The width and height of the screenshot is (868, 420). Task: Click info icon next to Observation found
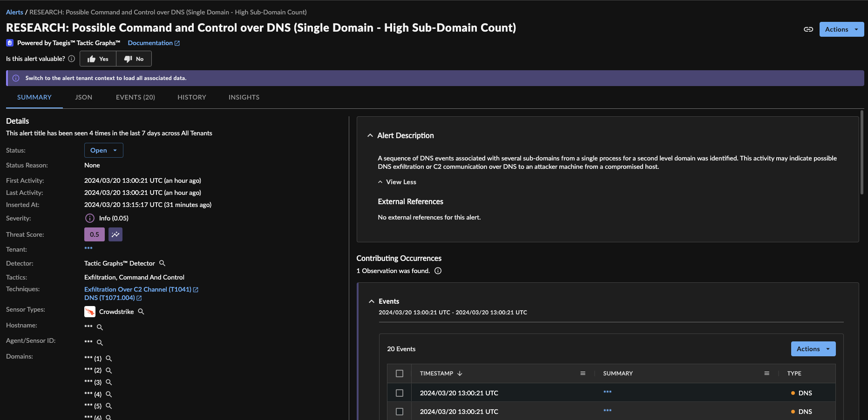point(438,271)
